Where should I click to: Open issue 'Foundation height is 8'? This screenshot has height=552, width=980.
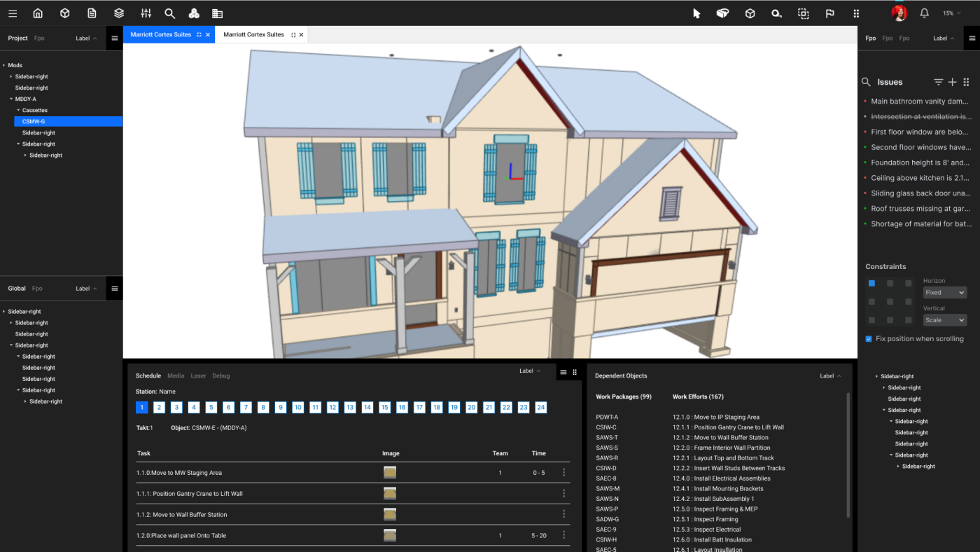coord(920,163)
